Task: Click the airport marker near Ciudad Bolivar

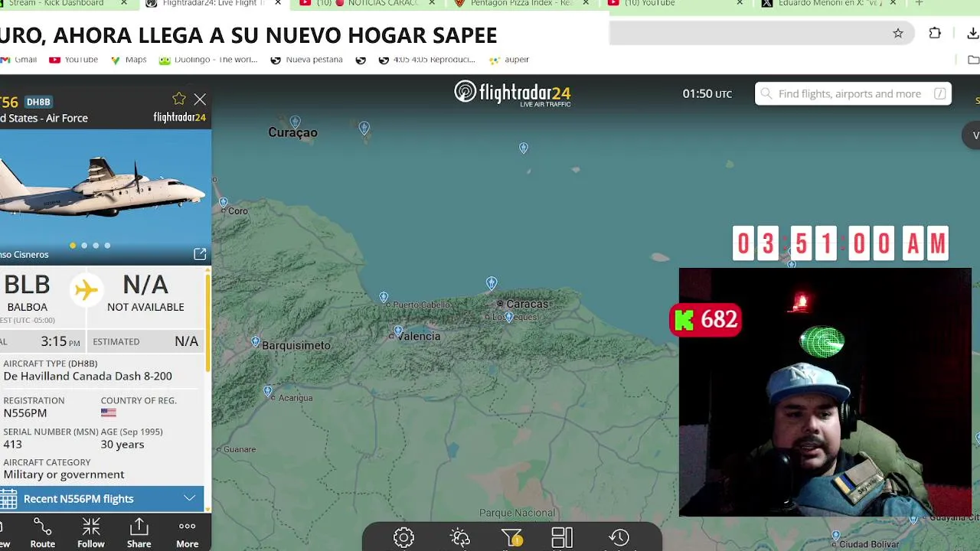Action: pos(835,535)
